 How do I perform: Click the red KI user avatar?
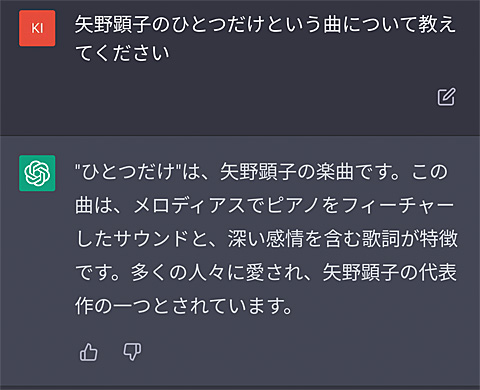[37, 28]
